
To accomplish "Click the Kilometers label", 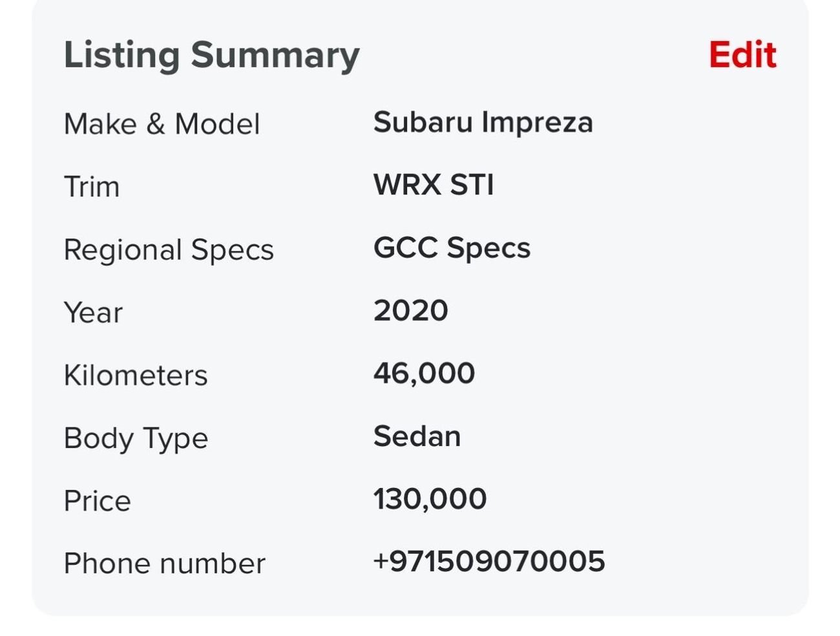I will pos(136,376).
